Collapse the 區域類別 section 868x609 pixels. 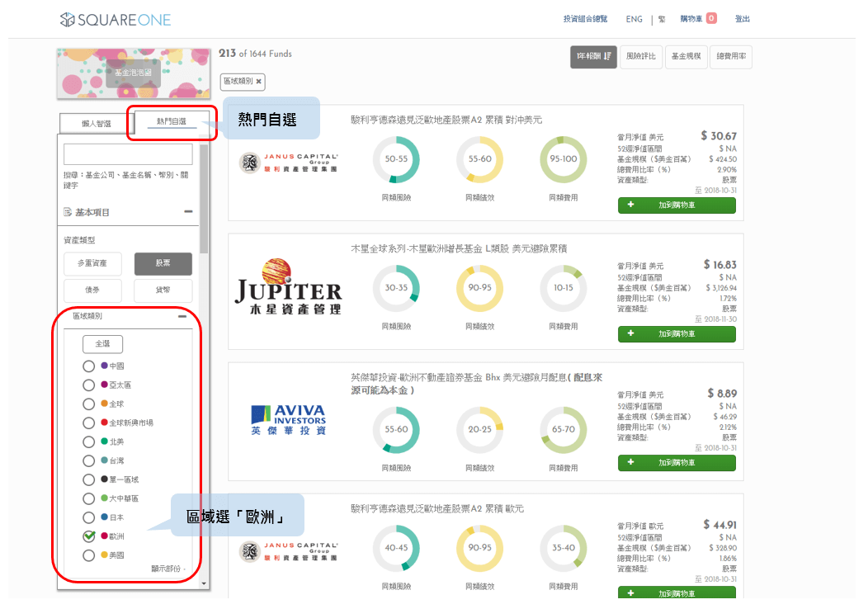pyautogui.click(x=182, y=316)
